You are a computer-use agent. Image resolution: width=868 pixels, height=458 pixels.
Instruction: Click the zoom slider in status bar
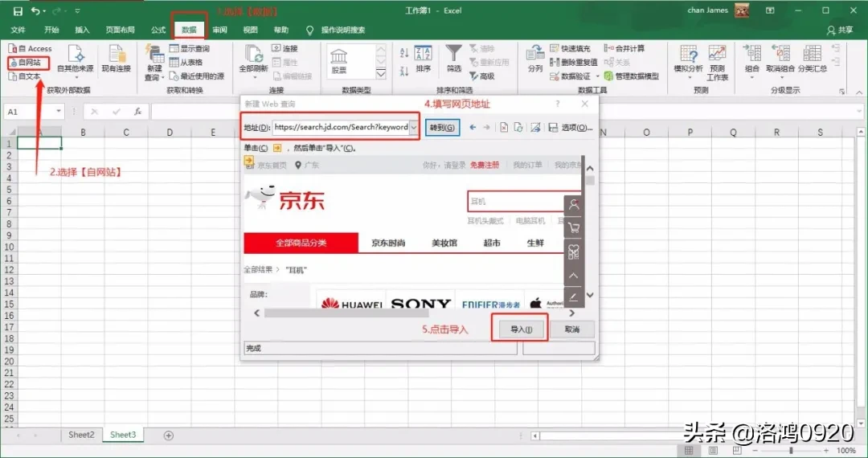[791, 451]
